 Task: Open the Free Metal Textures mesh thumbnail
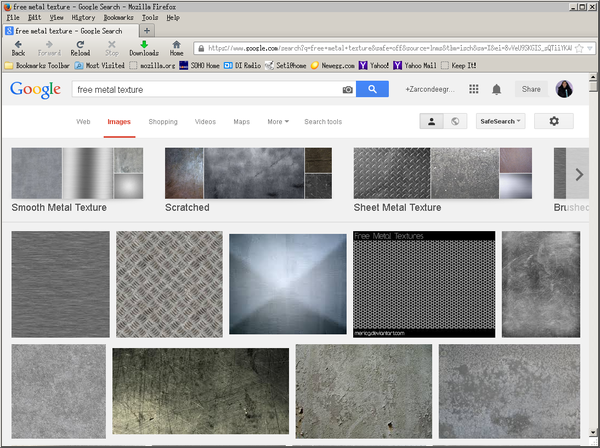pyautogui.click(x=423, y=284)
